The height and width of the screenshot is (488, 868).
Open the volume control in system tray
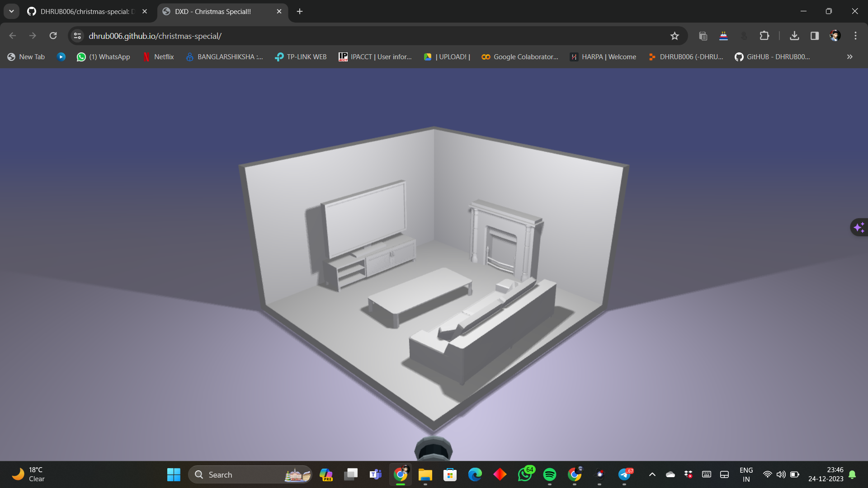(781, 474)
